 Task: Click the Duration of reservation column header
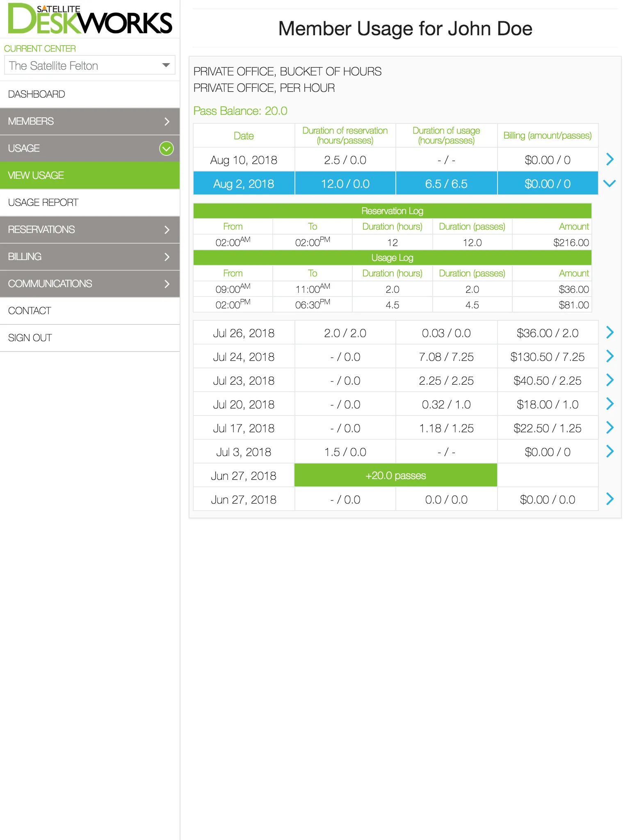click(x=345, y=136)
